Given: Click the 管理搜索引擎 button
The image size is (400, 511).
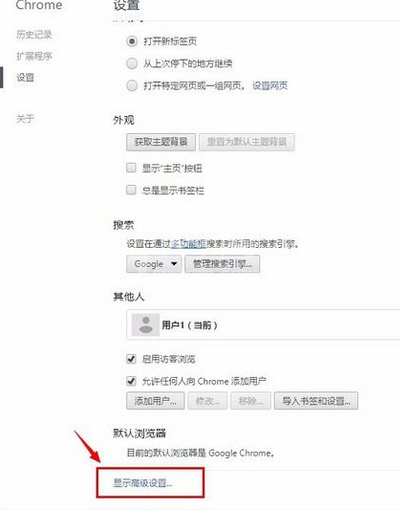Looking at the screenshot, I should (222, 264).
